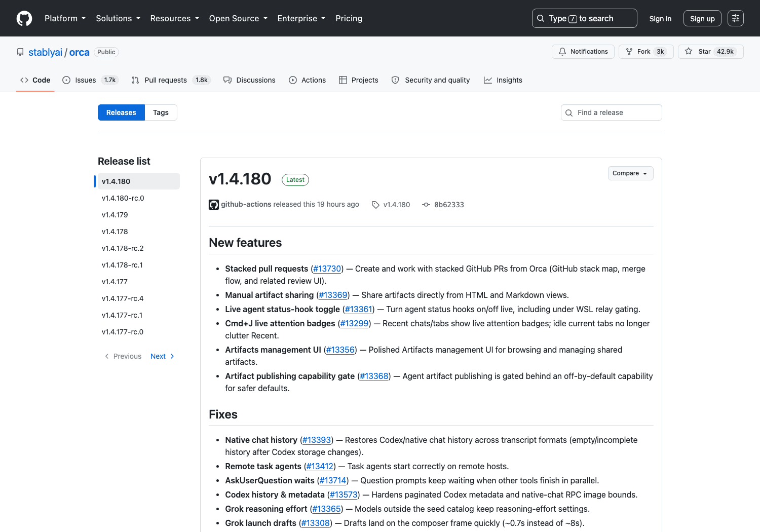Image resolution: width=760 pixels, height=532 pixels.
Task: Open the appearance settings icon button
Action: pos(736,18)
